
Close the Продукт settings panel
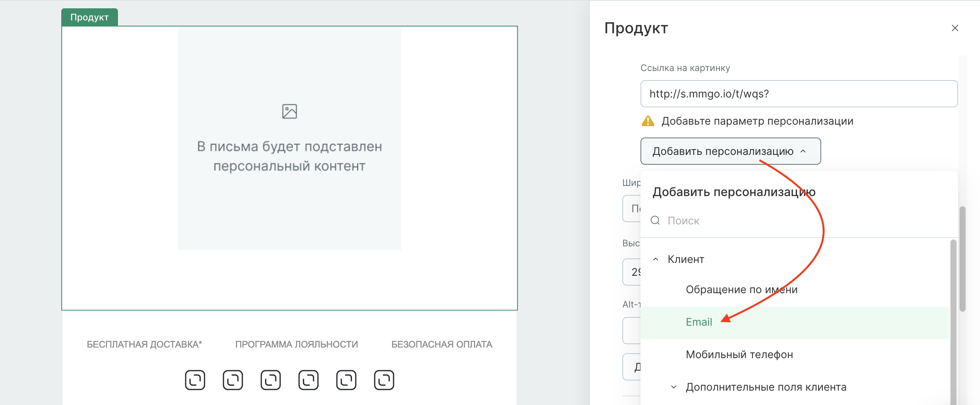955,28
